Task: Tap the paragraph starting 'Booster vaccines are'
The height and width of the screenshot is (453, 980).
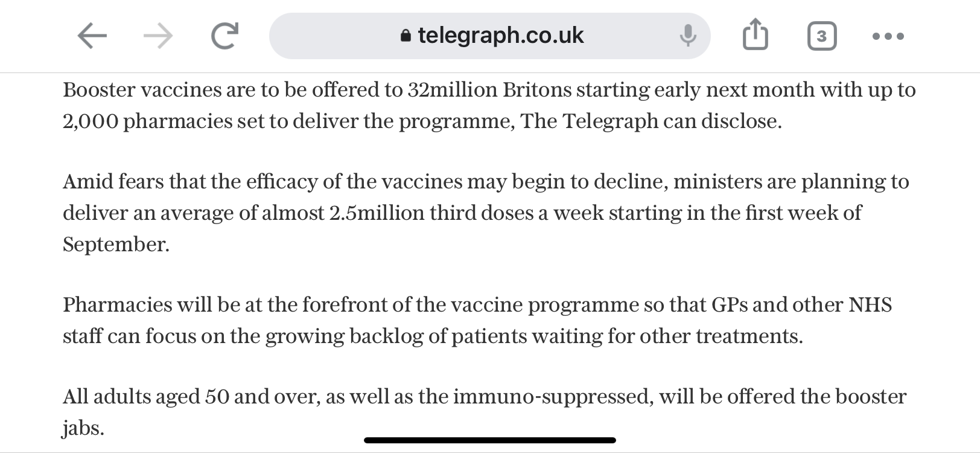Action: pyautogui.click(x=489, y=105)
